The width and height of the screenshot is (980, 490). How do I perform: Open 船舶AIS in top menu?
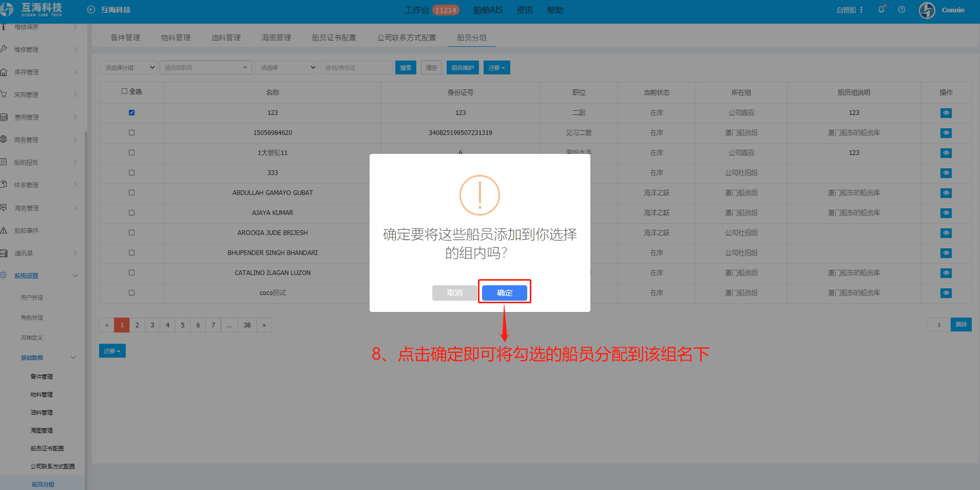pyautogui.click(x=488, y=10)
